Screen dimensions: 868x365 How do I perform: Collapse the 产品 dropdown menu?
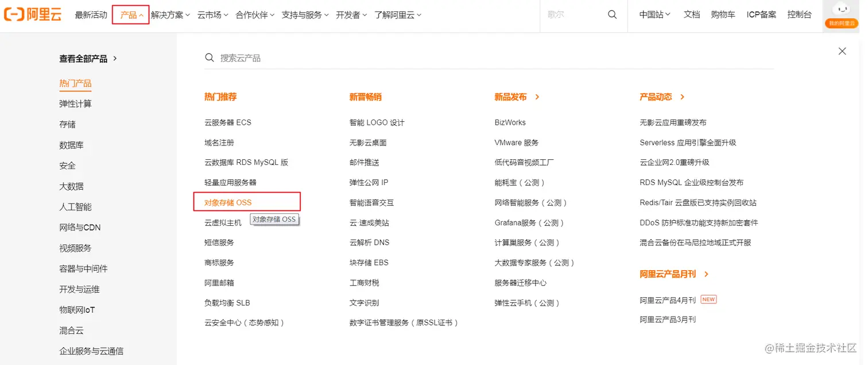[x=131, y=15]
